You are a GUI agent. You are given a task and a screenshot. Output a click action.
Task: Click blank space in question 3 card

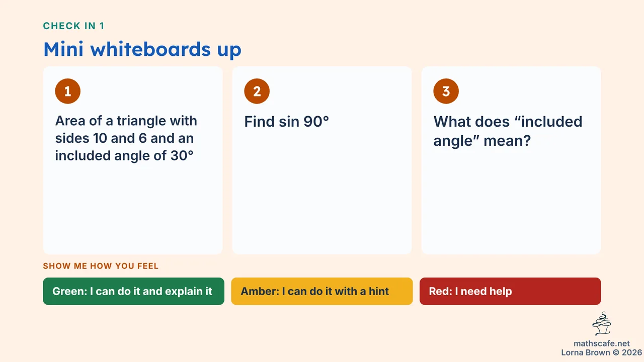511,201
